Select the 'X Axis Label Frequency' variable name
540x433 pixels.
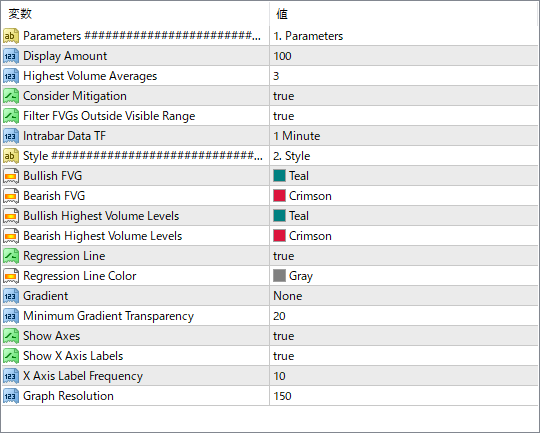pos(83,376)
